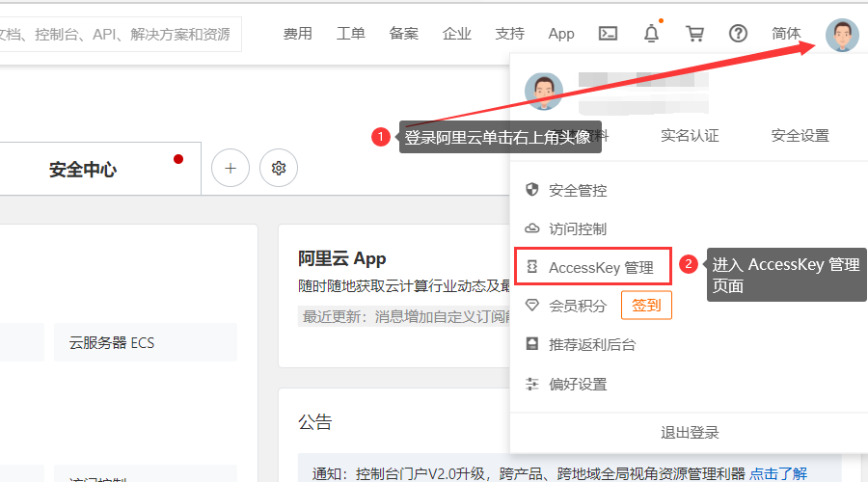Click the 阿里云 App heading
This screenshot has width=868, height=482.
tap(342, 258)
